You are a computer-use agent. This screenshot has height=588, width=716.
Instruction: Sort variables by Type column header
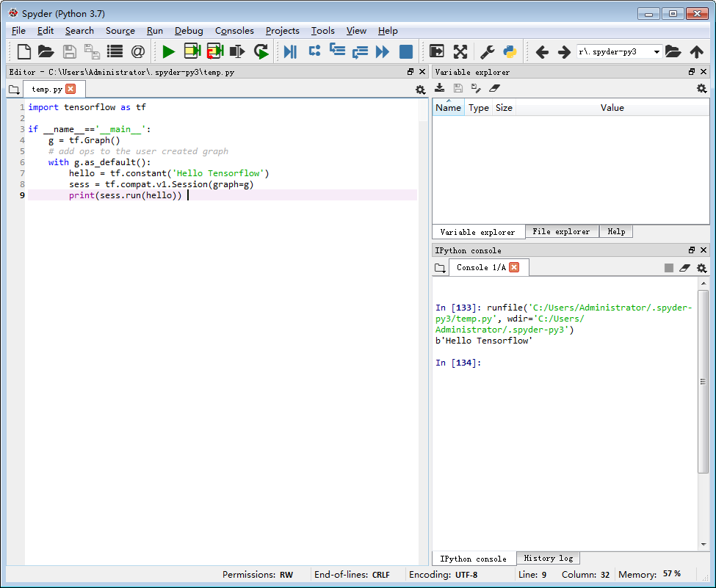click(479, 108)
